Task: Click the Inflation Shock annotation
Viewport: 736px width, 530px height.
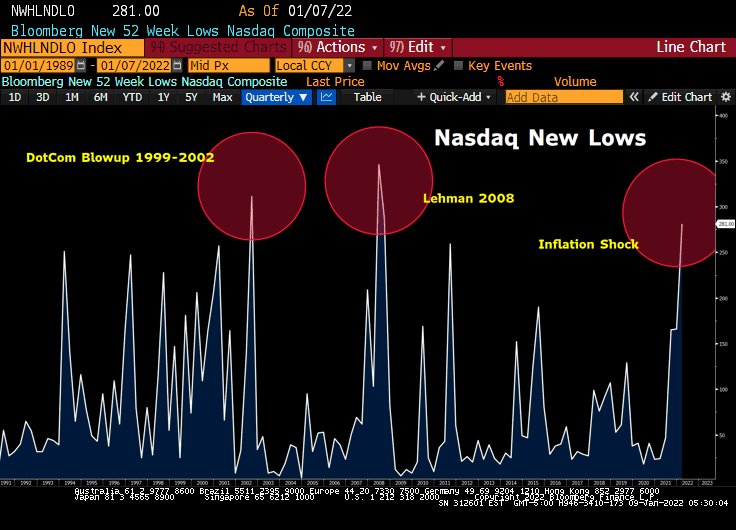Action: point(588,244)
